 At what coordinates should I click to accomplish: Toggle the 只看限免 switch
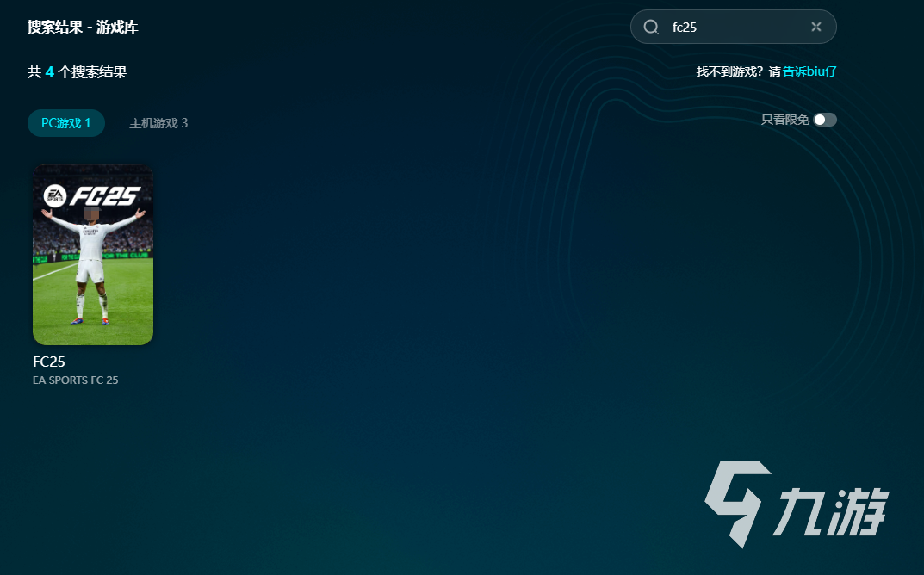824,120
